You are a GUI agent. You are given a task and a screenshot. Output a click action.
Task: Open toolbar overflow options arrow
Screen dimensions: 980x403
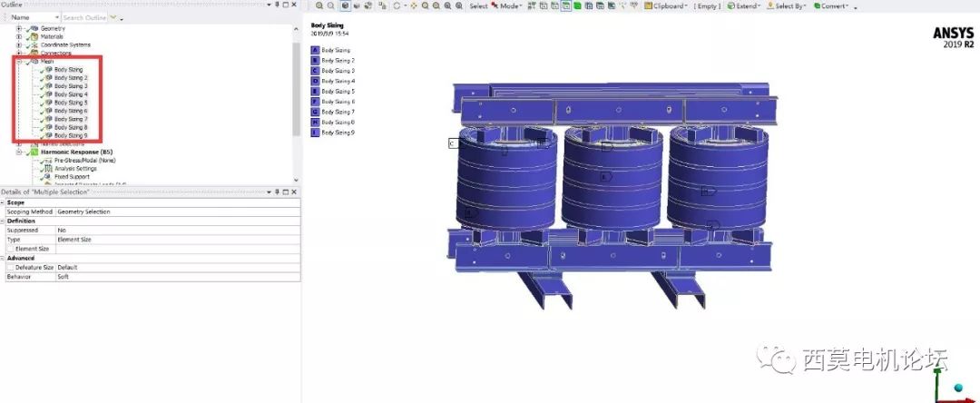click(855, 8)
